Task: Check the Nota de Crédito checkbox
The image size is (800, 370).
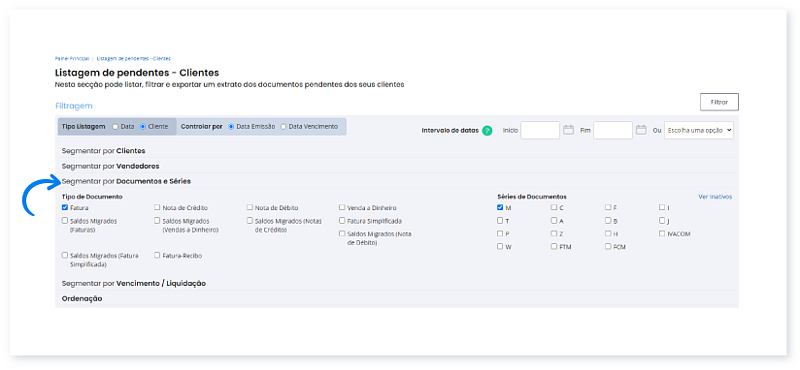Action: [x=157, y=208]
